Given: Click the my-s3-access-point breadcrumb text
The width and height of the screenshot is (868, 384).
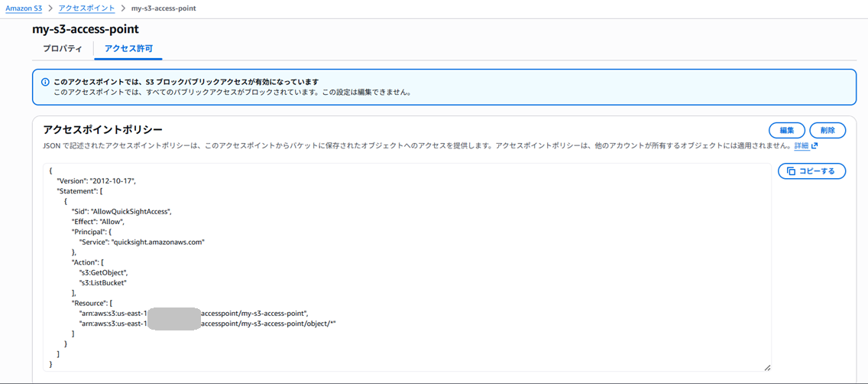Looking at the screenshot, I should click(164, 8).
